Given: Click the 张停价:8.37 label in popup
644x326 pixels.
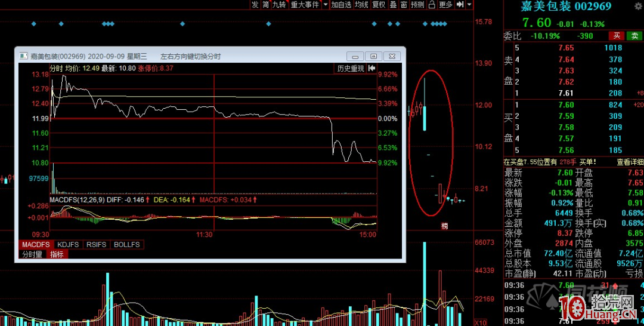Looking at the screenshot, I should click(x=155, y=68).
